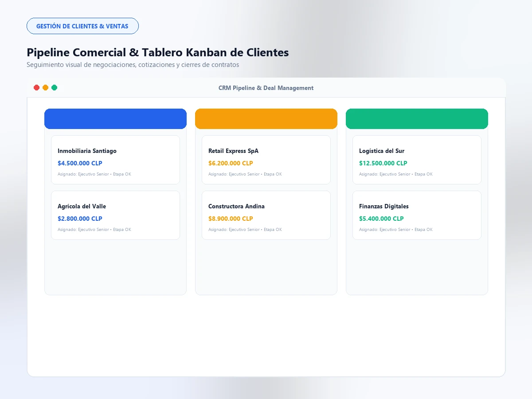The image size is (532, 399).
Task: Click the $5.400.000 CLP amount
Action: 381,219
